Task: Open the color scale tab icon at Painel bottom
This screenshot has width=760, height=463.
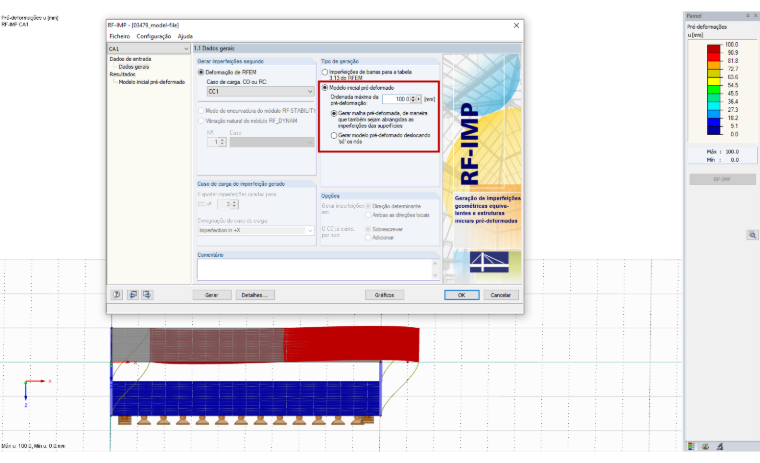Action: coord(691,446)
